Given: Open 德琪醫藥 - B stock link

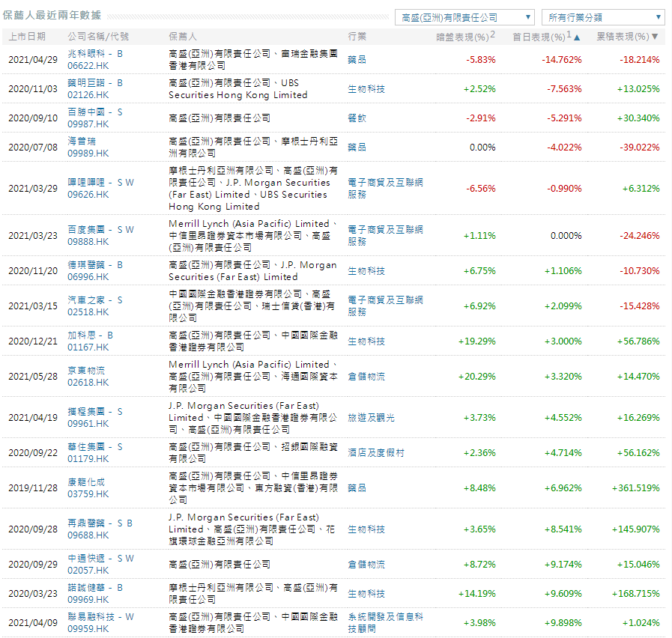Looking at the screenshot, I should click(95, 265).
